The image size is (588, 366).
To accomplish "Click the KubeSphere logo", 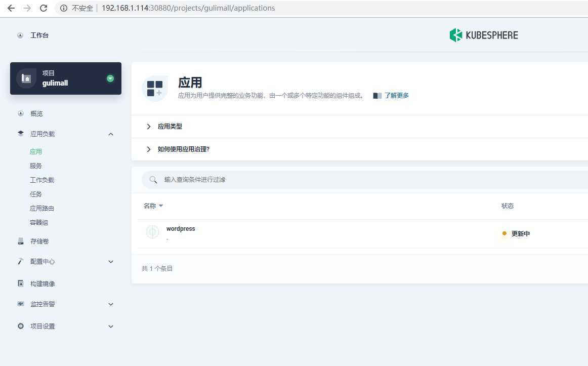I will [484, 35].
